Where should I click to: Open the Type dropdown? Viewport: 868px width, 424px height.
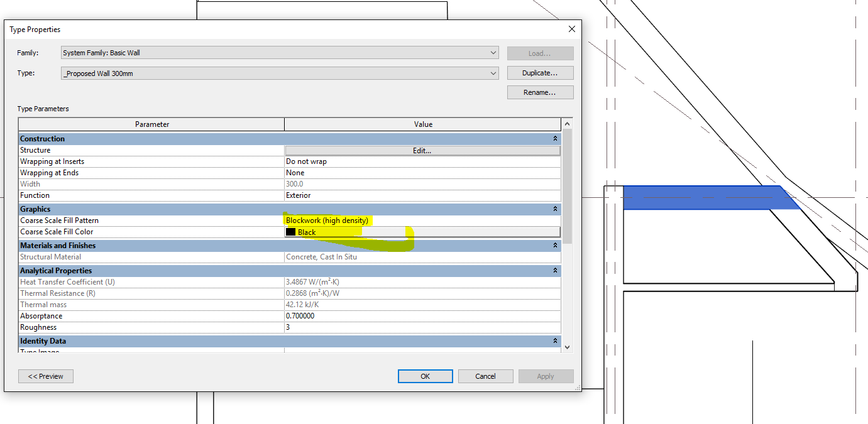tap(493, 72)
